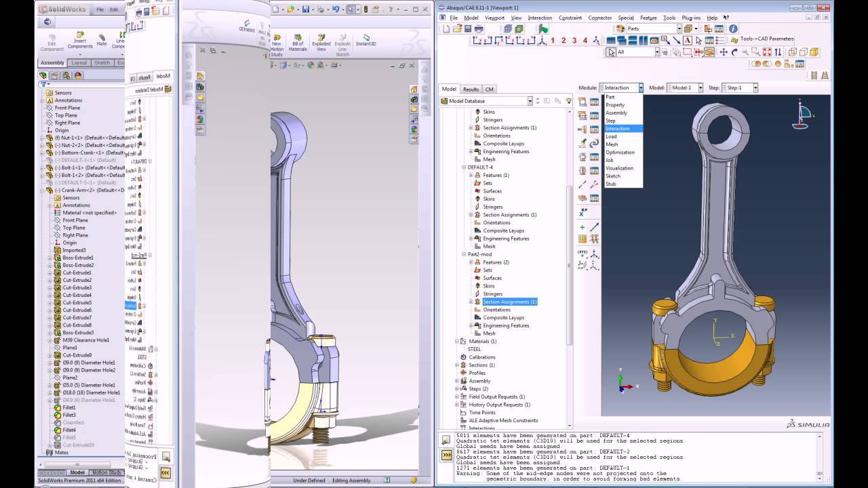Expand Features (2) under Part2-mod
Screen dimensions: 868x488
pos(471,262)
